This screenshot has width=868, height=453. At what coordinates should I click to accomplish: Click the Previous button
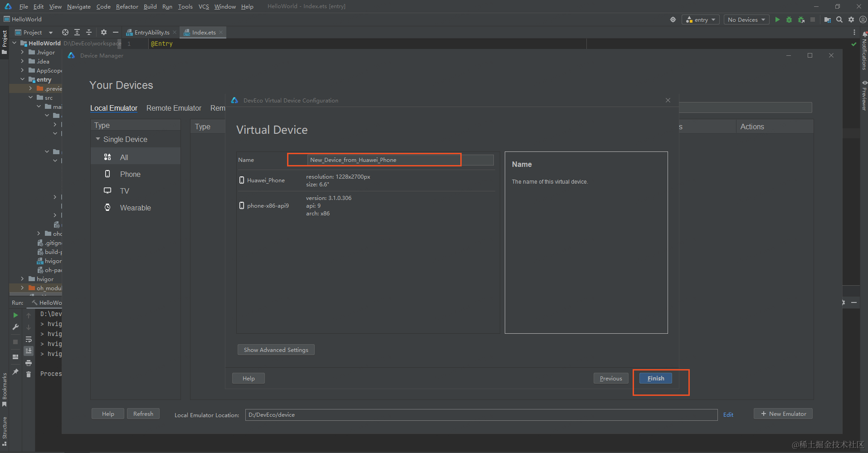click(x=611, y=378)
